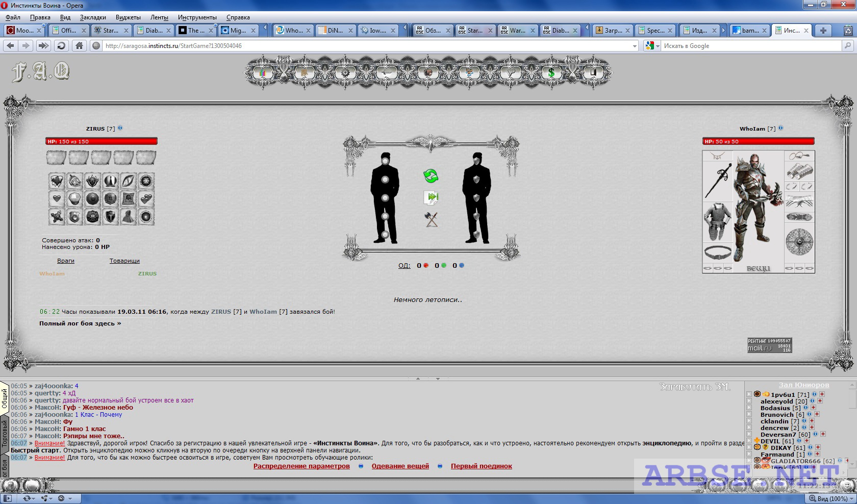Open the Инструменты menu
Image resolution: width=857 pixels, height=504 pixels.
pos(197,17)
